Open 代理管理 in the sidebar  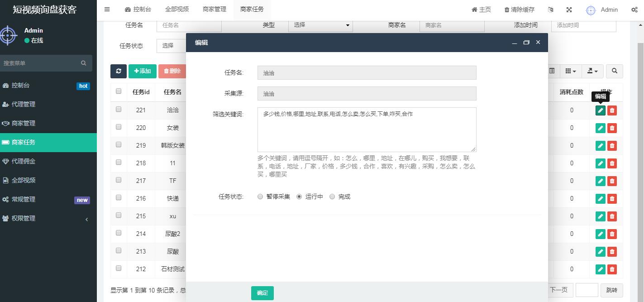coord(24,104)
